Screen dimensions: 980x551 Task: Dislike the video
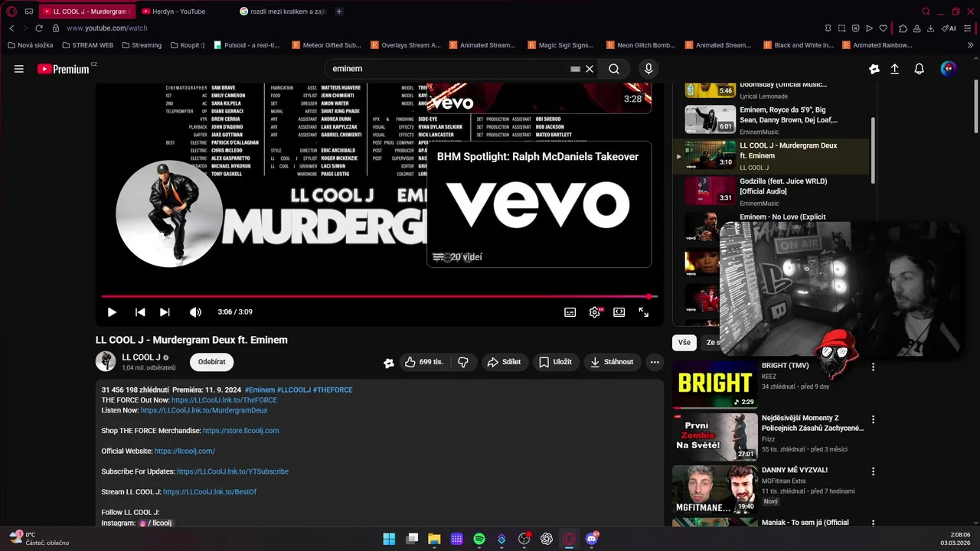tap(463, 362)
